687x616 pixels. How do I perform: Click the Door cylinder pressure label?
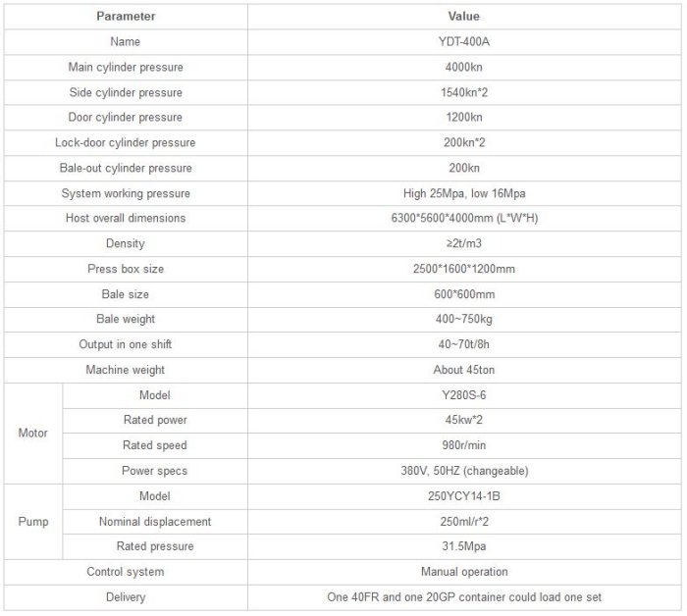click(125, 118)
